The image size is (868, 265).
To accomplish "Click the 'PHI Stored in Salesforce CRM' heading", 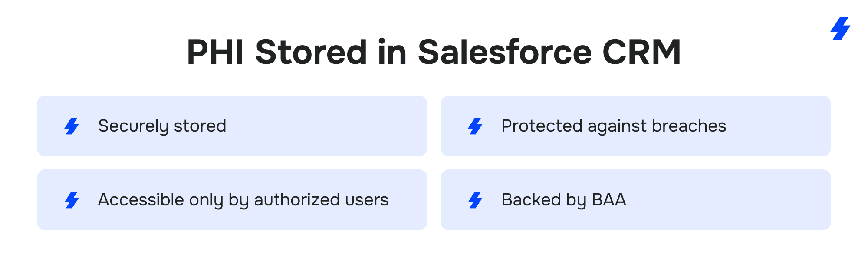I will pos(434,52).
